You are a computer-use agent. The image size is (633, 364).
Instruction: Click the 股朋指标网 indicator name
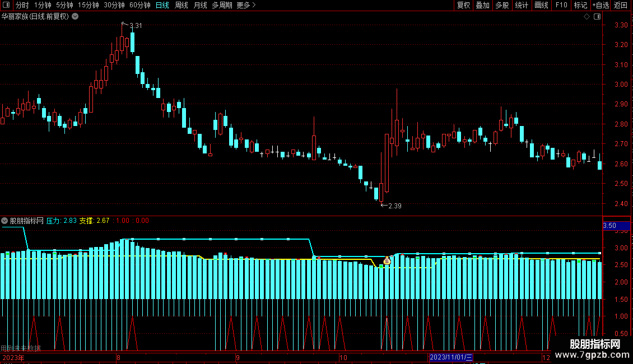pos(27,221)
